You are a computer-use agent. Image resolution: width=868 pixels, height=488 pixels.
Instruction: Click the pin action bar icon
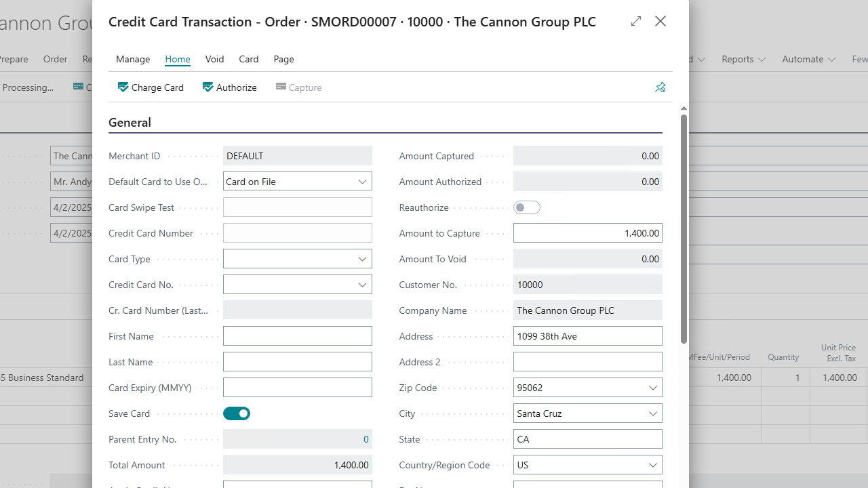tap(660, 87)
